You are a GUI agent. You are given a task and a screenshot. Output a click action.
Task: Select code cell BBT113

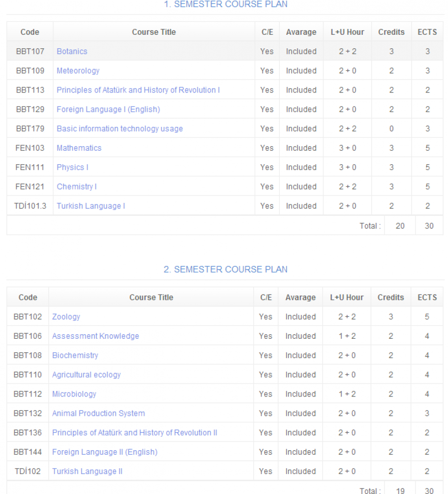[30, 90]
